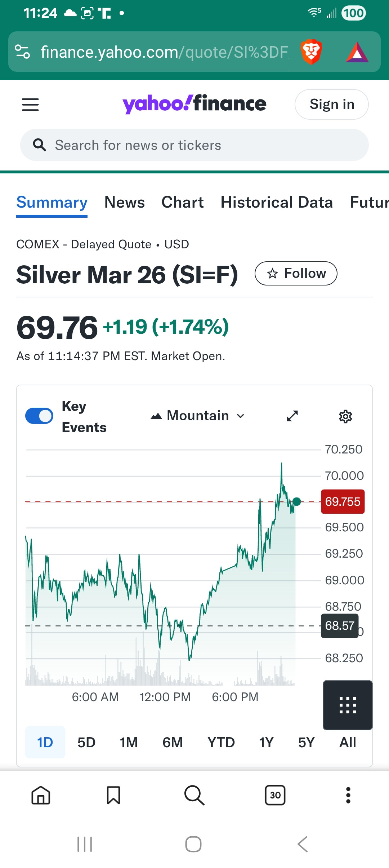Image resolution: width=389 pixels, height=868 pixels.
Task: Open chart settings gear icon
Action: pos(345,416)
